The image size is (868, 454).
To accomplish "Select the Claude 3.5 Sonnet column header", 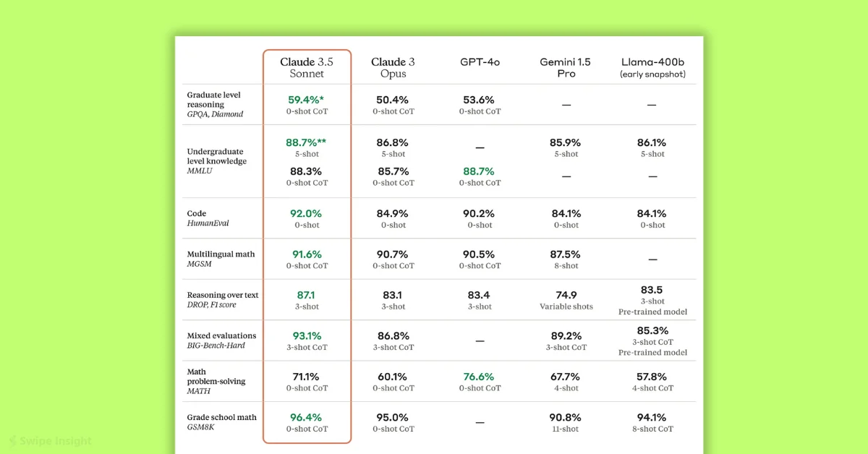I will click(x=307, y=67).
